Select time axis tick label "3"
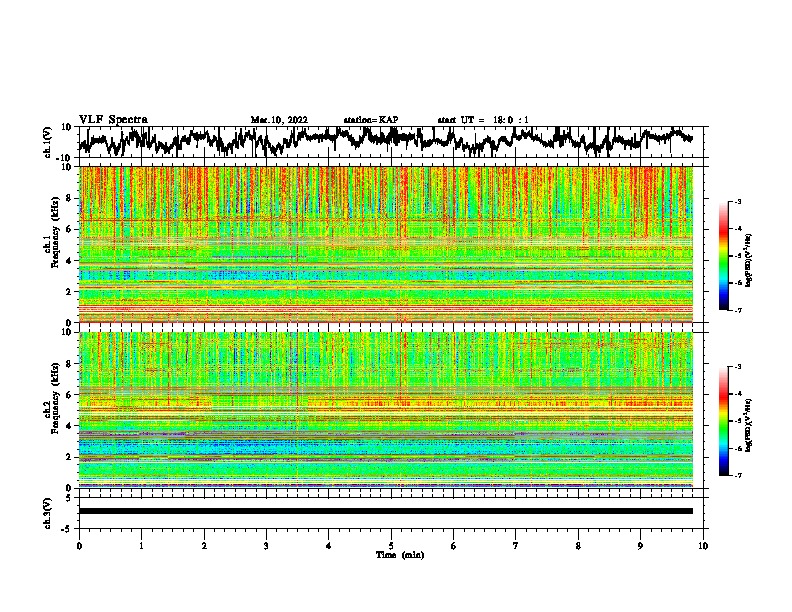Screen dimensions: 792x612 coord(266,546)
